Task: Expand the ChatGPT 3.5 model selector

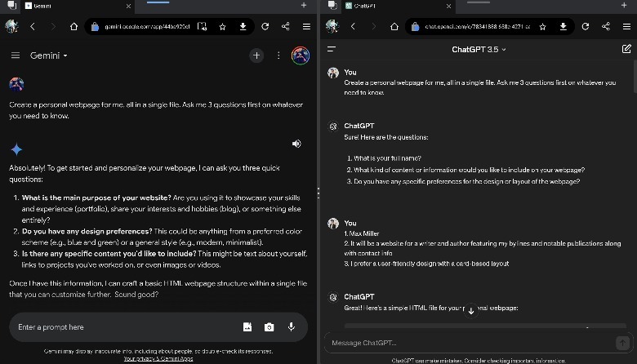Action: [x=479, y=49]
